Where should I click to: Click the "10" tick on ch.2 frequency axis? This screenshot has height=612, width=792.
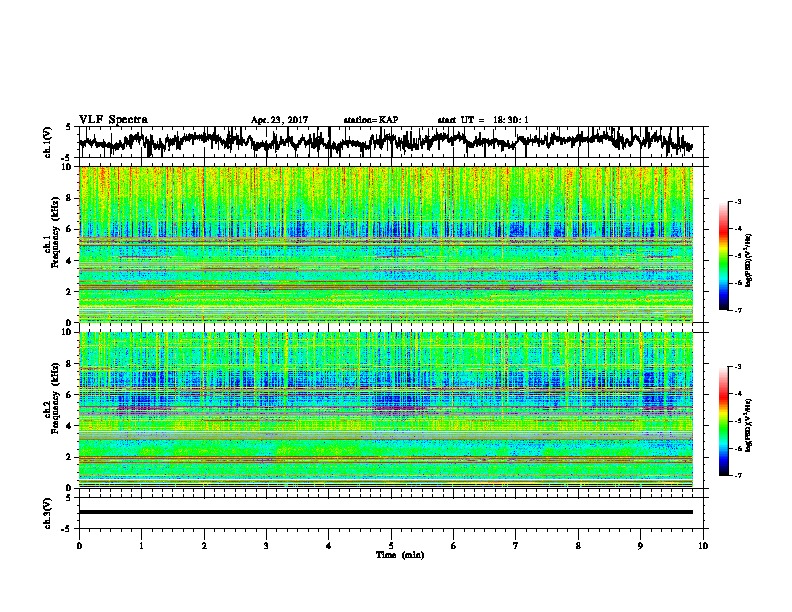tap(69, 332)
